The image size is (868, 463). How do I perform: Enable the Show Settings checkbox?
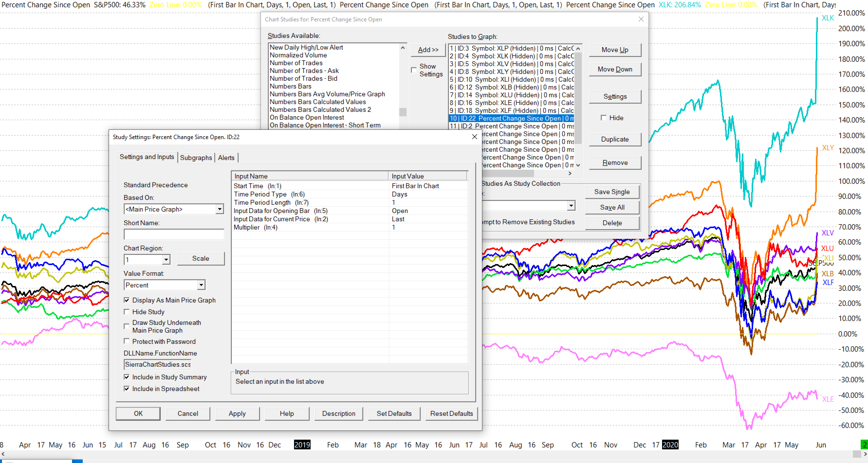click(x=414, y=70)
